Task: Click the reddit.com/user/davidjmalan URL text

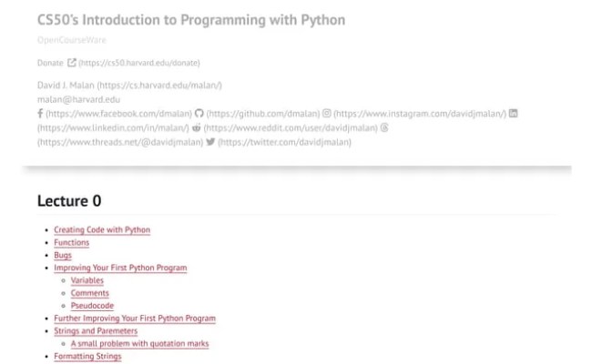Action: (291, 128)
